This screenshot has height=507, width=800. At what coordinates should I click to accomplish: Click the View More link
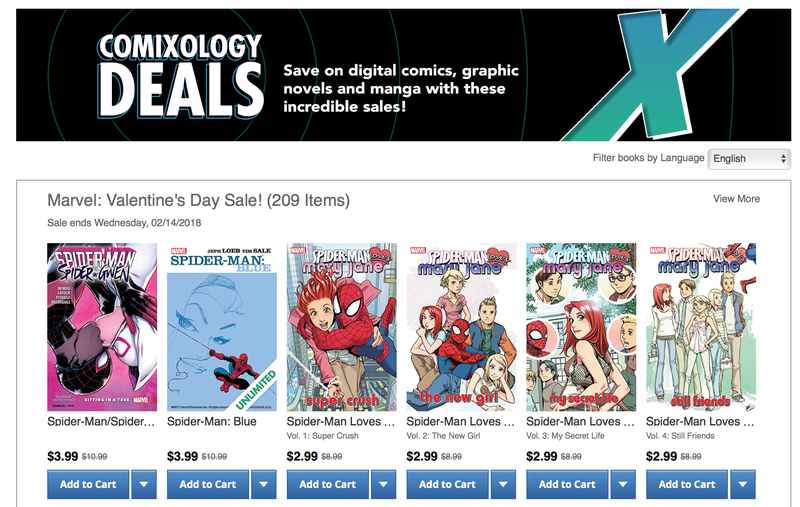tap(736, 199)
